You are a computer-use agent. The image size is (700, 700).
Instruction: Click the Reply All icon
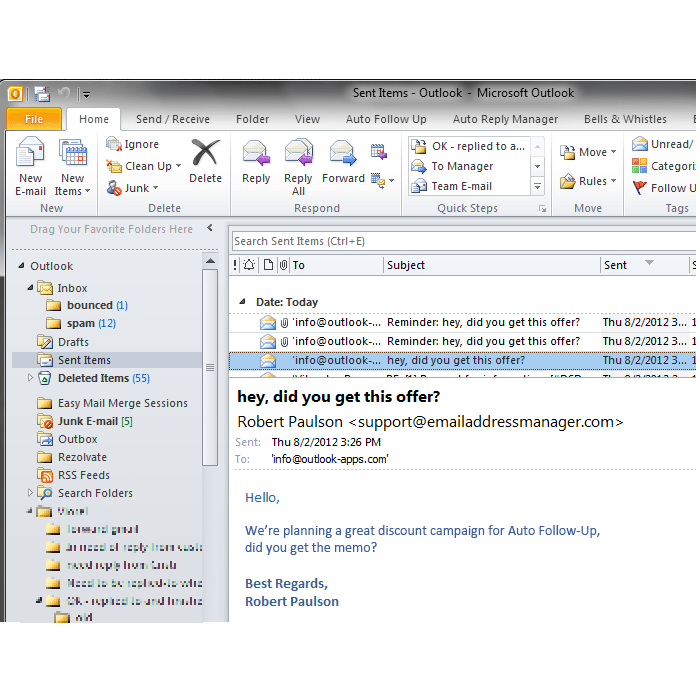click(299, 153)
